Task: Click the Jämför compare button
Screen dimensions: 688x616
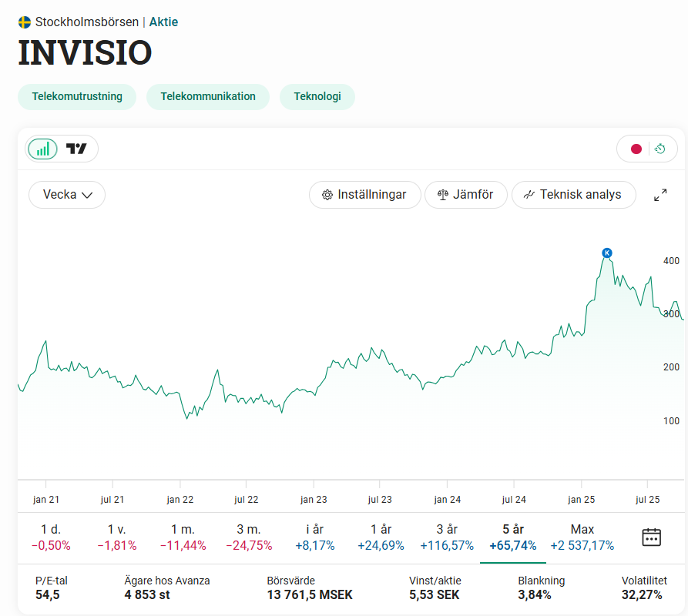Action: click(x=465, y=195)
